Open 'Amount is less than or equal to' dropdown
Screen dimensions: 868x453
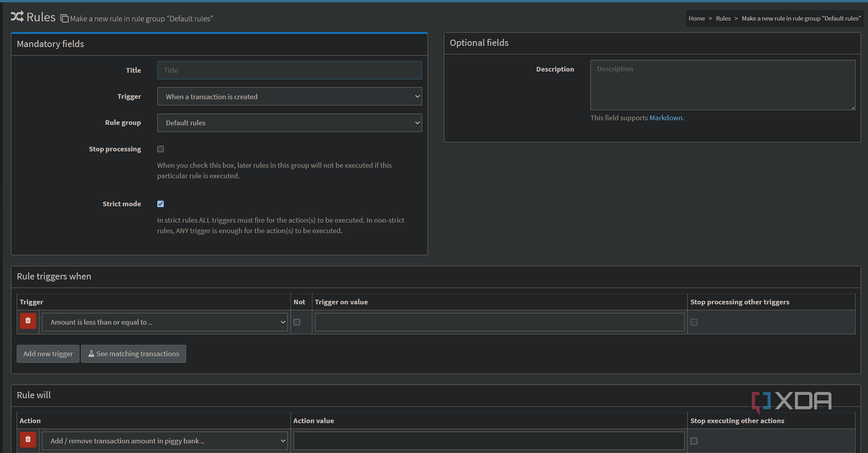point(165,322)
